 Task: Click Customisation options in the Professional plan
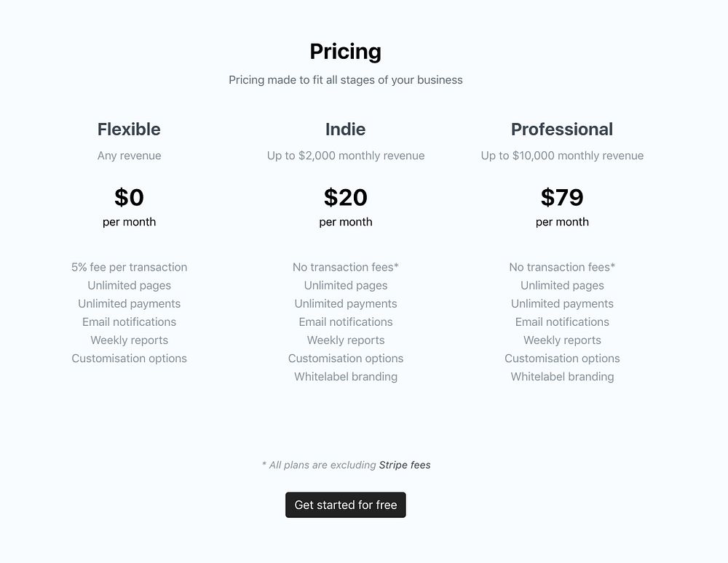click(x=561, y=359)
